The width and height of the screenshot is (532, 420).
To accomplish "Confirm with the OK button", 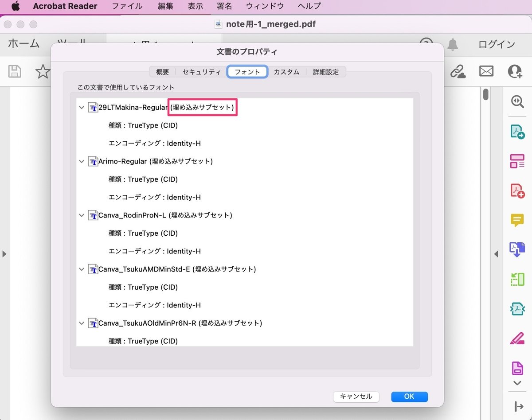I will tap(409, 397).
